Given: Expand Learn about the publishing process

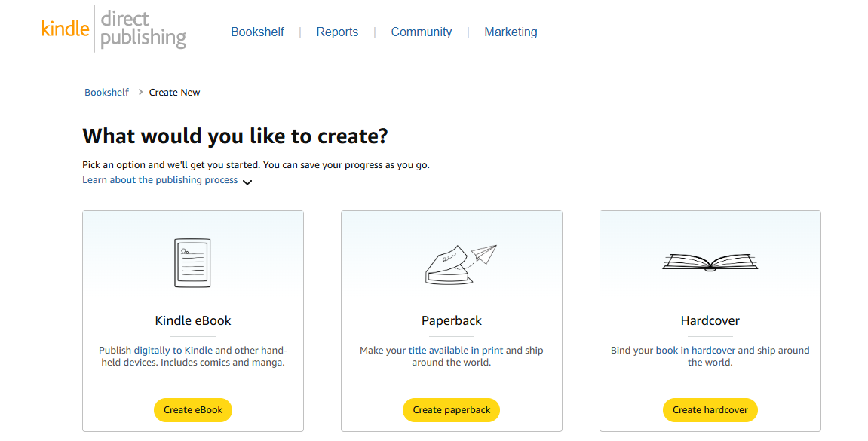Looking at the screenshot, I should [x=158, y=180].
